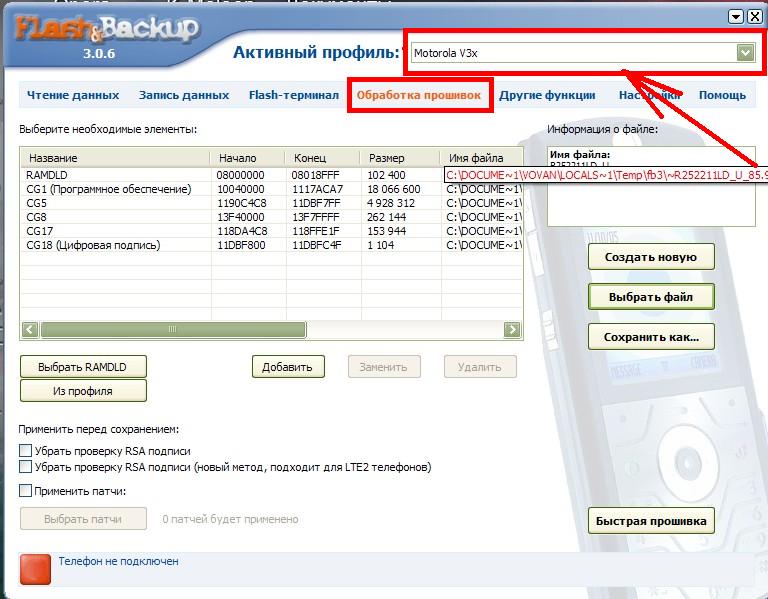Click the Добавить button
This screenshot has height=599, width=768.
click(288, 367)
